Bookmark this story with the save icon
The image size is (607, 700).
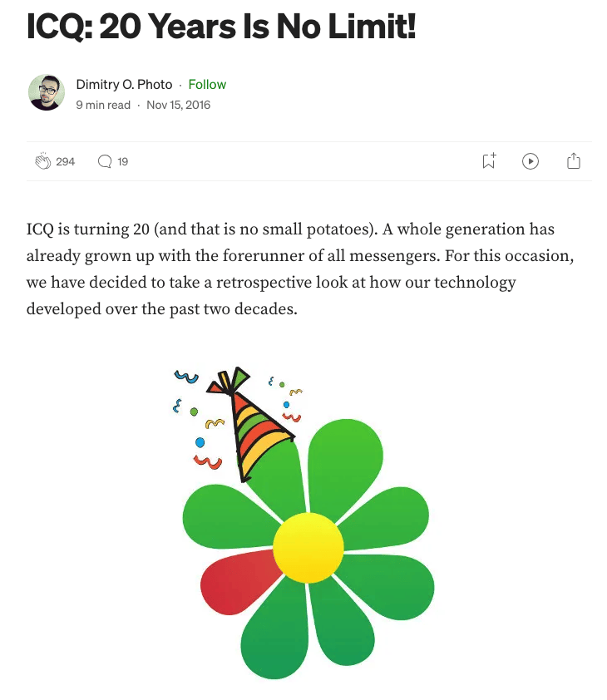[x=489, y=161]
